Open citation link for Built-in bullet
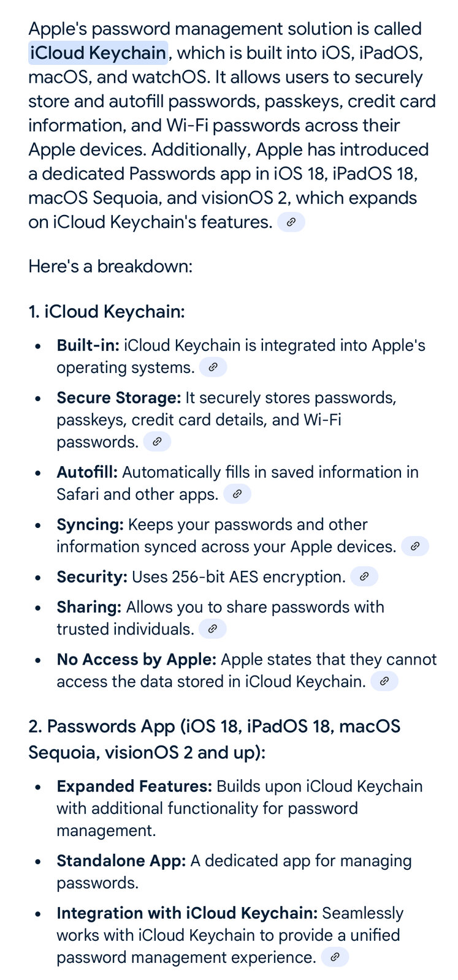Viewport: 458px width, 980px height. (213, 367)
